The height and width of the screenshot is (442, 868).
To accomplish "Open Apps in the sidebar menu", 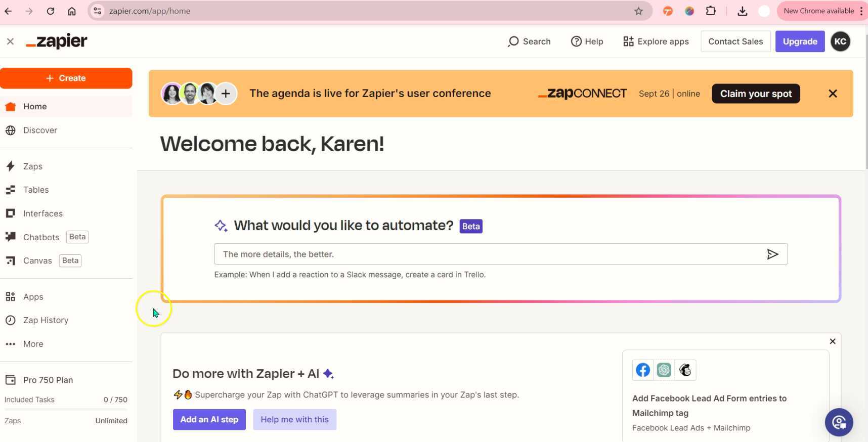I will pos(33,297).
